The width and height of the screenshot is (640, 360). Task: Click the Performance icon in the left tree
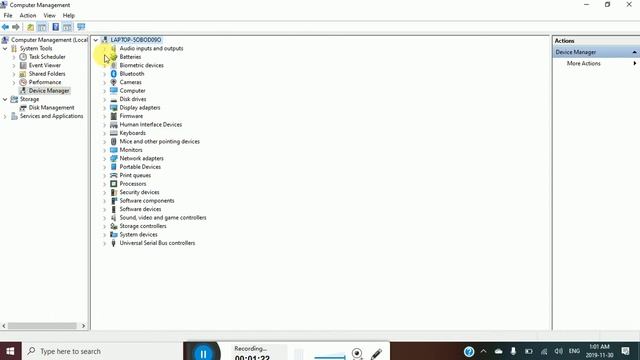(x=23, y=82)
